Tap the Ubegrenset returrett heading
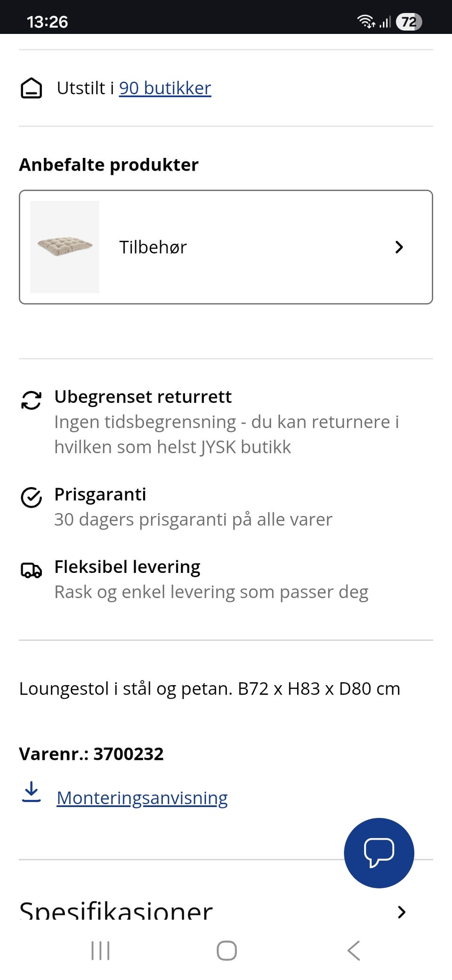Viewport: 452px width, 980px height. click(x=143, y=397)
